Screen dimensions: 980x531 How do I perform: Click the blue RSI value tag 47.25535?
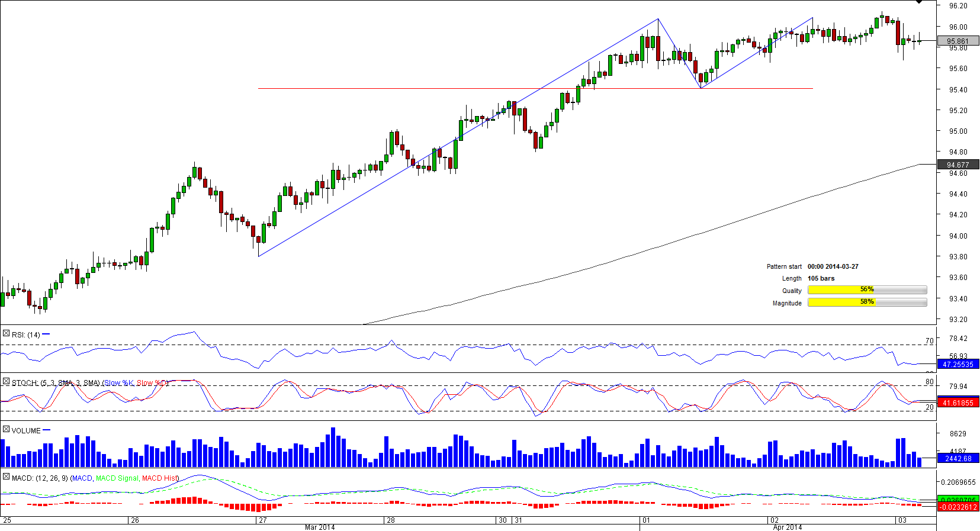pos(957,364)
